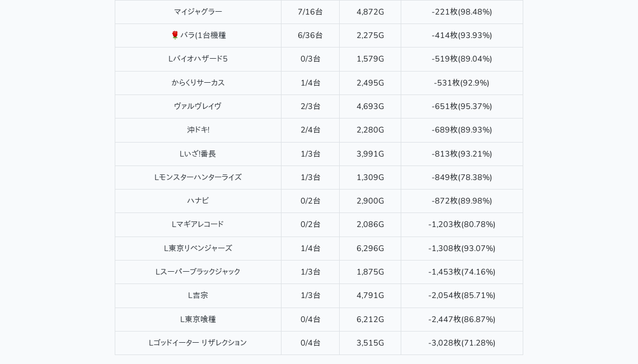The image size is (638, 364).
Task: Select the マイジャグラー machine name
Action: click(x=198, y=12)
